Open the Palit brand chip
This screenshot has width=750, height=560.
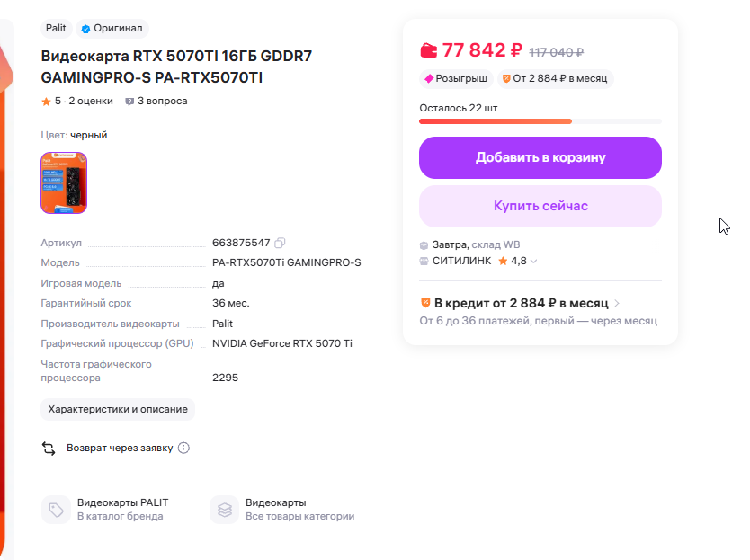tap(56, 29)
